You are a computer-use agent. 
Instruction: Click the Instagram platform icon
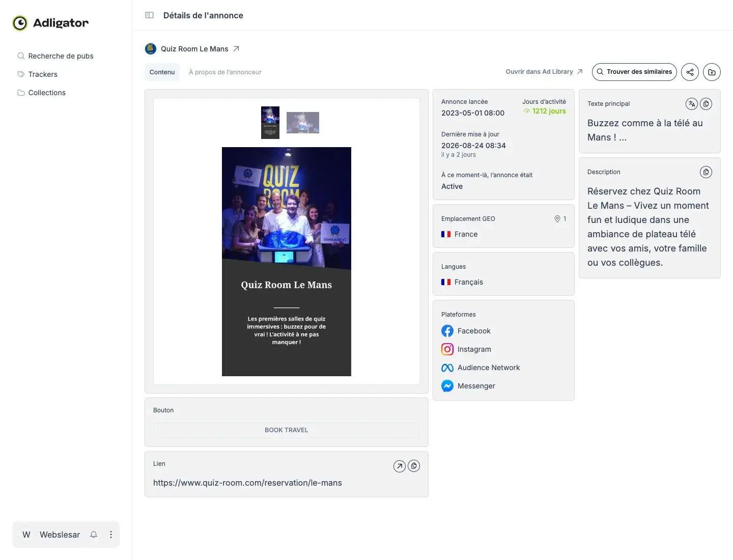click(x=447, y=349)
